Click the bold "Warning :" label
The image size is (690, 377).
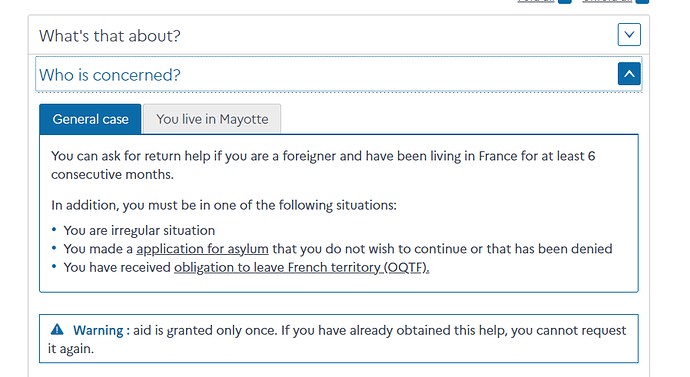click(101, 330)
